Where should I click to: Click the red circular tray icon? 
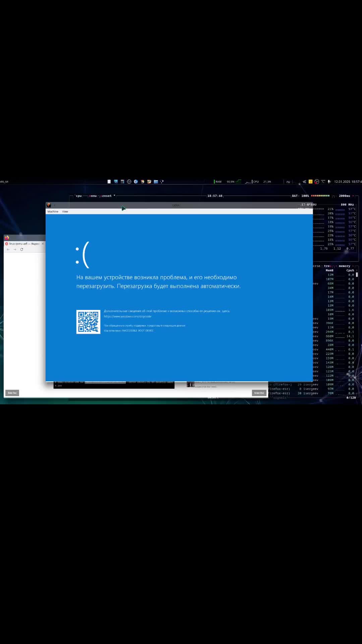point(317,181)
